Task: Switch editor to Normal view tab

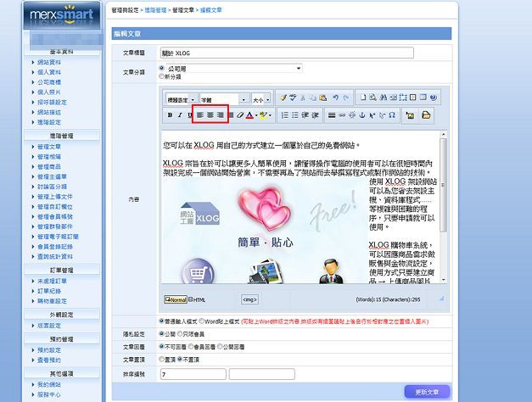Action: click(x=176, y=299)
